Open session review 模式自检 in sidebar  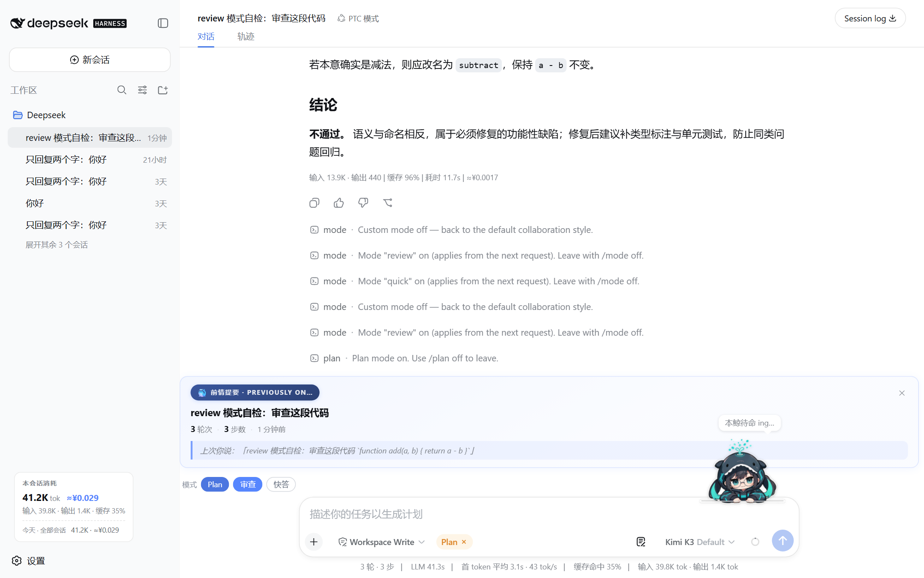click(x=90, y=138)
